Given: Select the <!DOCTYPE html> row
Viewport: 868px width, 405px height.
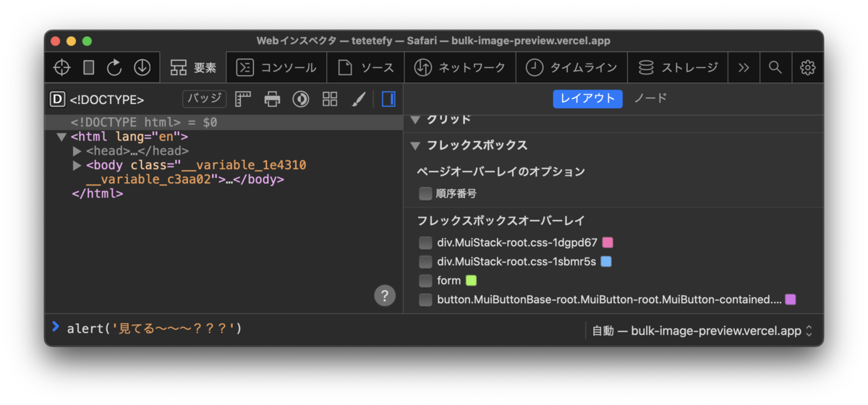Looking at the screenshot, I should [x=223, y=122].
